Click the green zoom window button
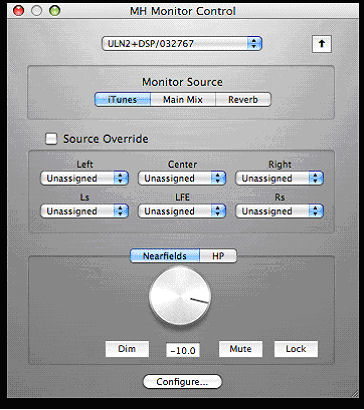Image resolution: width=364 pixels, height=410 pixels. pos(55,11)
